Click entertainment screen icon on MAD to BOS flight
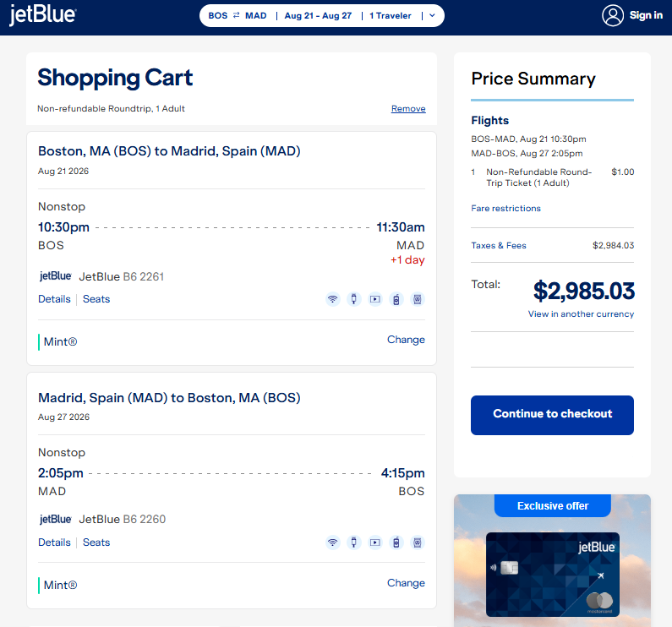The image size is (672, 627). coord(375,542)
